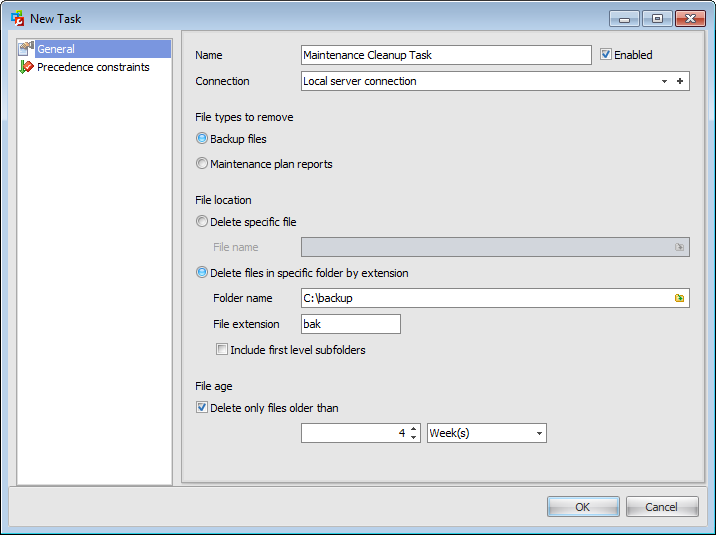Click the Precedence constraints icon
This screenshot has width=716, height=535.
tap(26, 67)
